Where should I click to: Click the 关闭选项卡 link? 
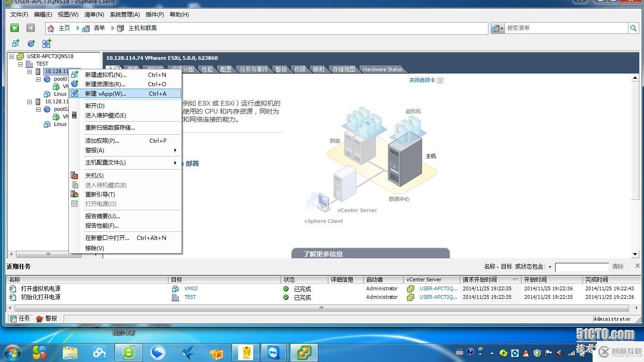click(x=422, y=81)
